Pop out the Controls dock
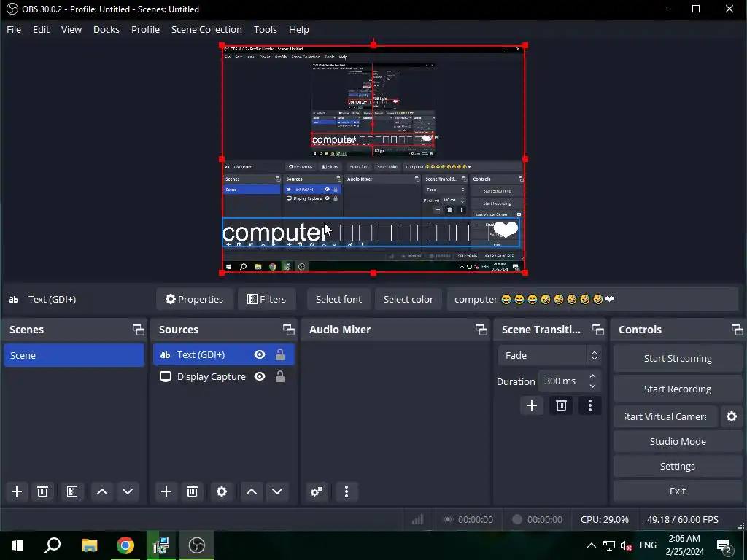The width and height of the screenshot is (747, 560). tap(737, 330)
